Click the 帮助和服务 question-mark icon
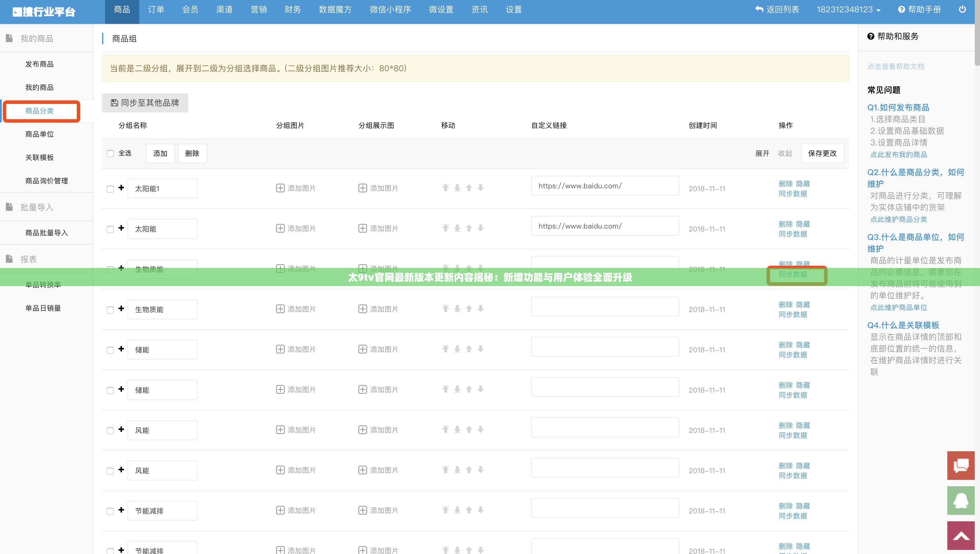The width and height of the screenshot is (980, 554). 871,36
